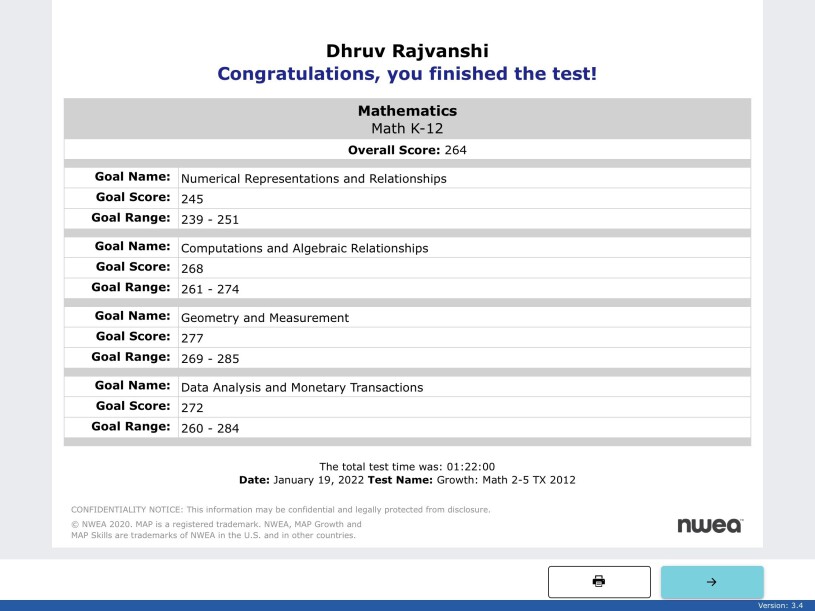The height and width of the screenshot is (611, 815).
Task: Click the Mathematics subject header
Action: coord(407,111)
